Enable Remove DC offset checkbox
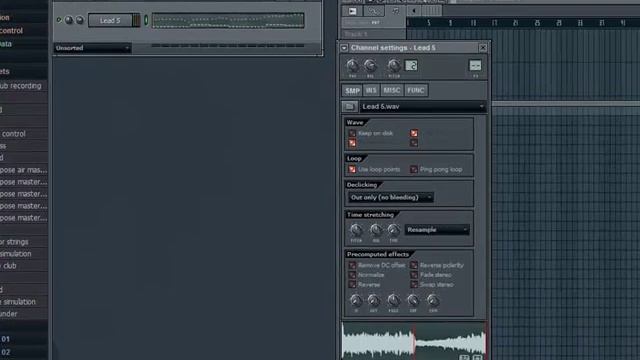 pyautogui.click(x=352, y=265)
